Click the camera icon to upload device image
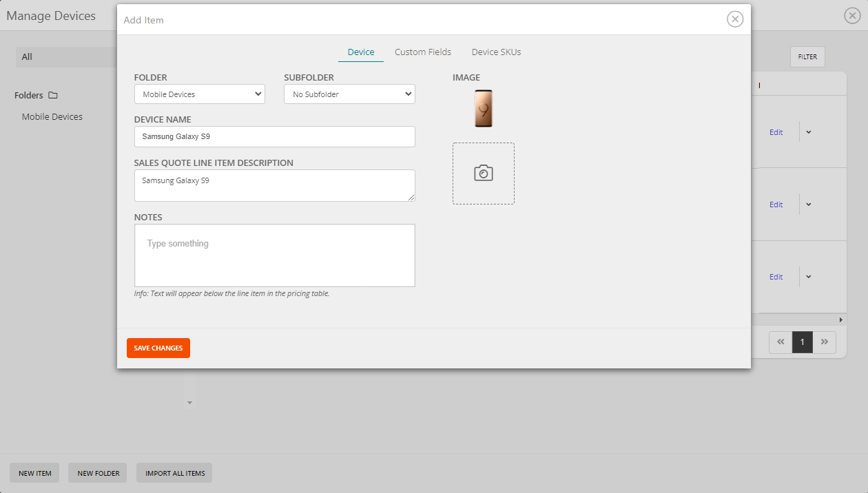The width and height of the screenshot is (868, 493). click(483, 173)
